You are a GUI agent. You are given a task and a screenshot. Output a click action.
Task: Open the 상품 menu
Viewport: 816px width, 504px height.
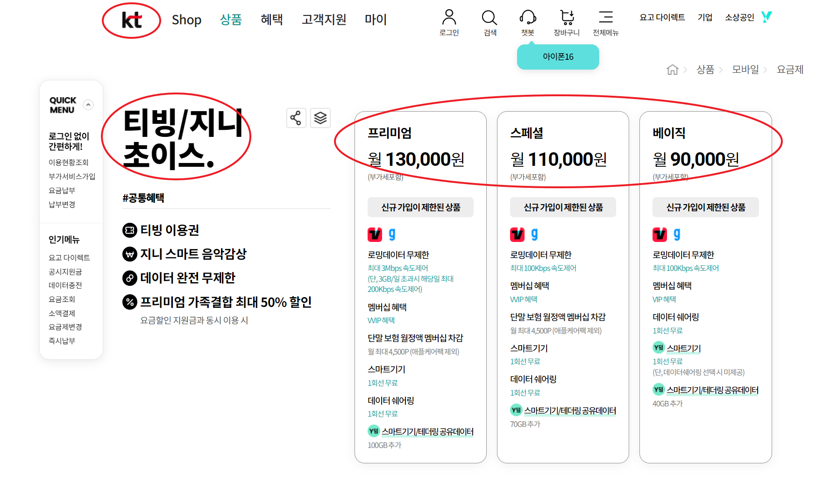click(x=231, y=20)
